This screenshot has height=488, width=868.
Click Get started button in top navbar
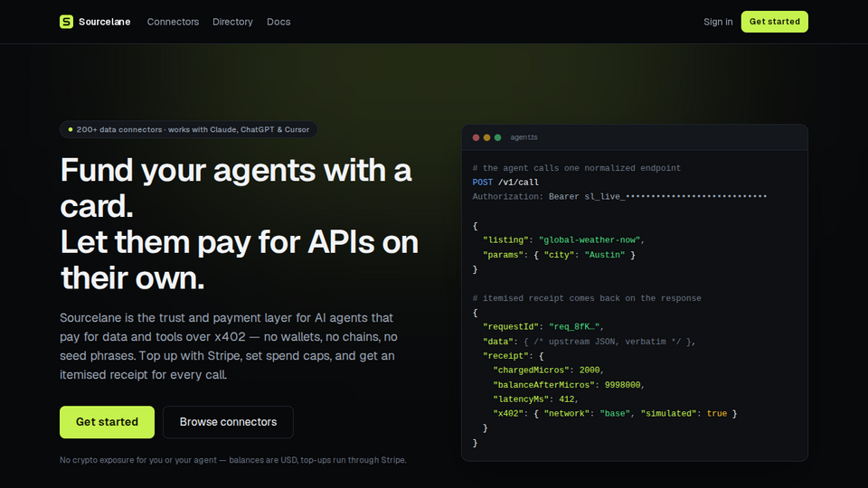click(775, 22)
